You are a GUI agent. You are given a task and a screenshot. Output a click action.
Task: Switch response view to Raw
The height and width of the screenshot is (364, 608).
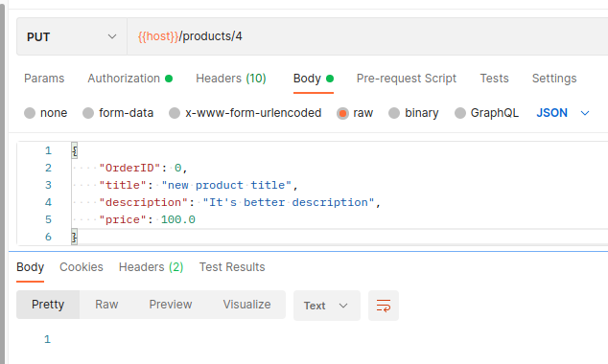106,305
